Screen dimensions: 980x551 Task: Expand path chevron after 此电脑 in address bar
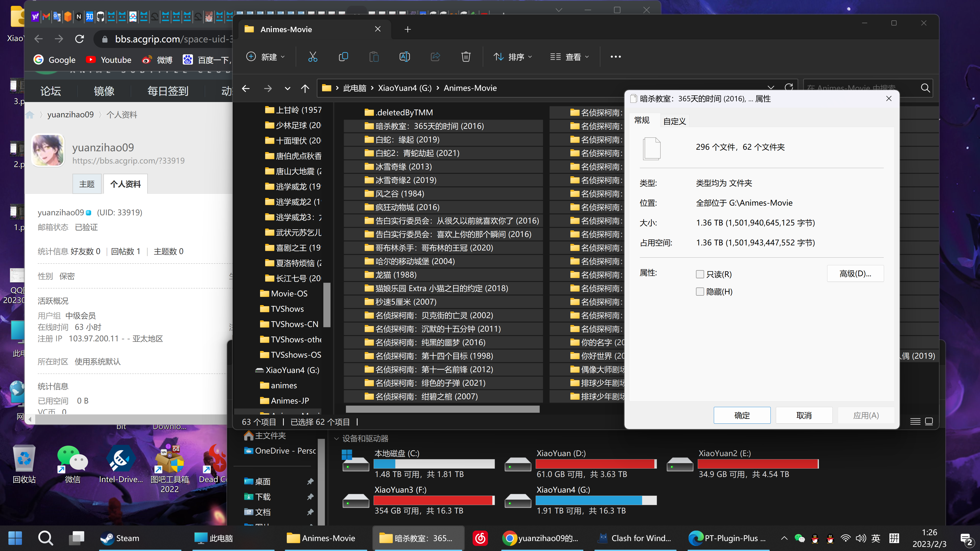(x=372, y=88)
